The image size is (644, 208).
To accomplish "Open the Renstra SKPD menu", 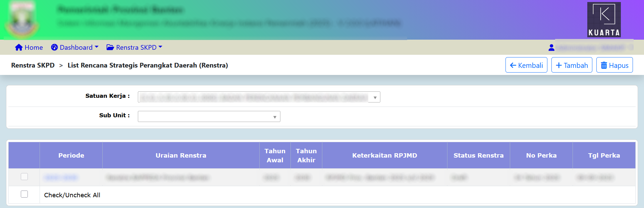I will coord(136,47).
